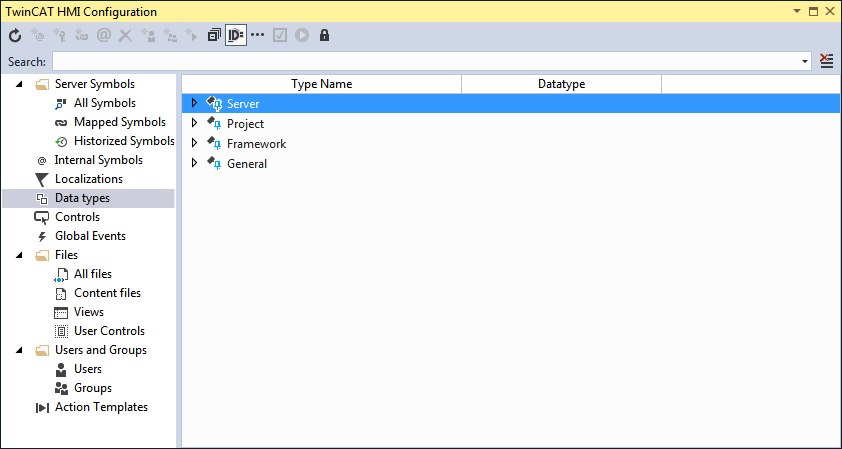842x449 pixels.
Task: Select Groups in the sidebar
Action: pyautogui.click(x=93, y=388)
